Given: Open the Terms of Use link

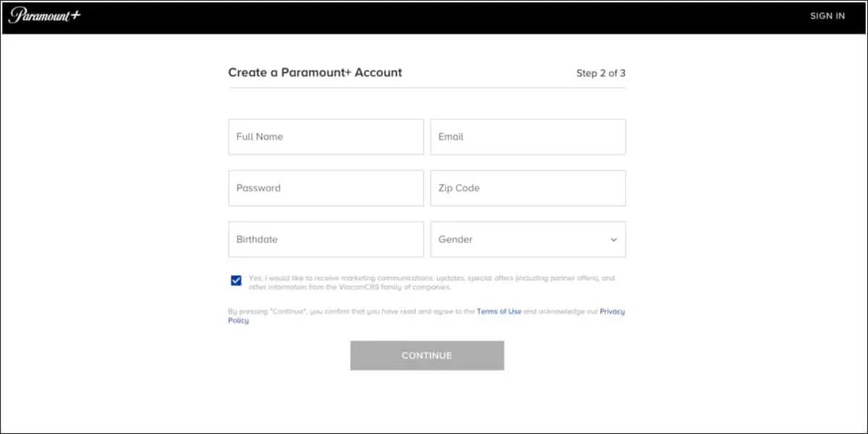Looking at the screenshot, I should coord(498,312).
